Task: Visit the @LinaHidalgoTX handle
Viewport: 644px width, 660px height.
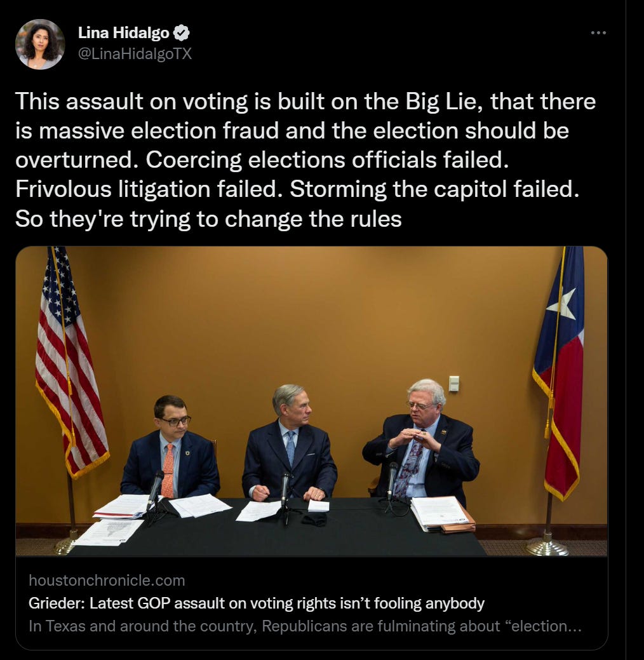Action: [135, 53]
